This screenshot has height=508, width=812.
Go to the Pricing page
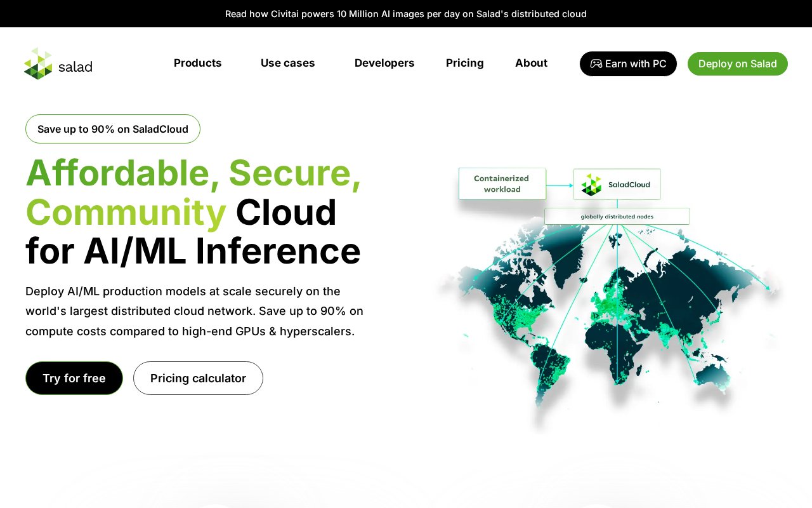tap(465, 63)
